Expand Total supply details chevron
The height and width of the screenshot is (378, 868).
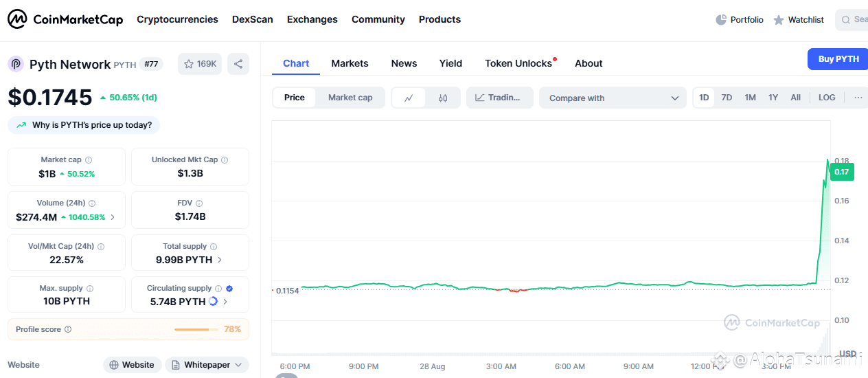coord(220,260)
